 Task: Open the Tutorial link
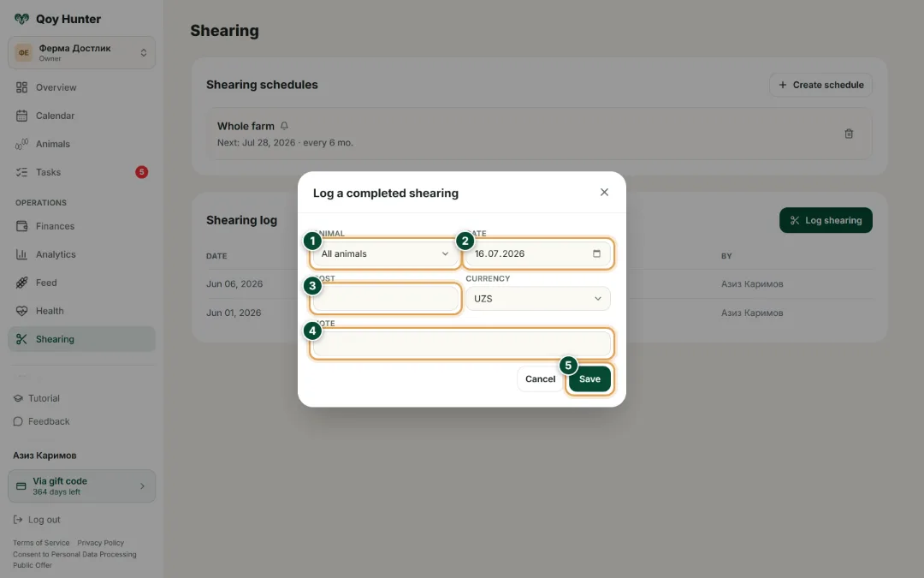pyautogui.click(x=44, y=398)
